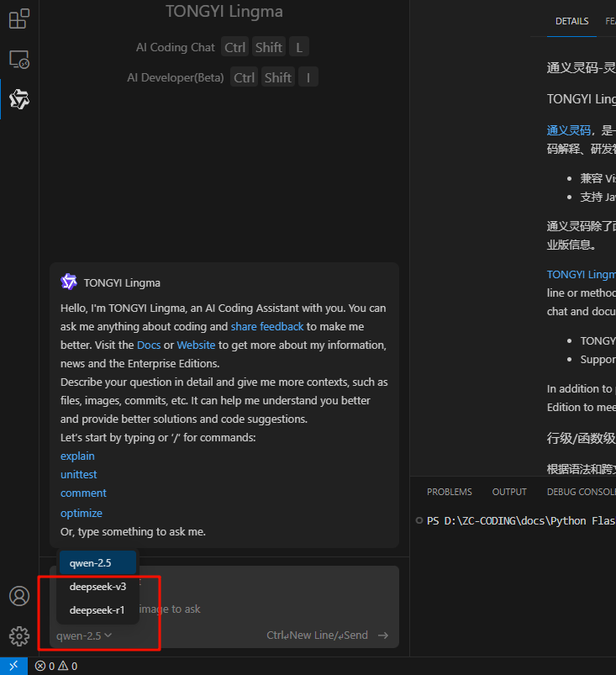Open the Docs link
The height and width of the screenshot is (675, 616).
point(149,345)
